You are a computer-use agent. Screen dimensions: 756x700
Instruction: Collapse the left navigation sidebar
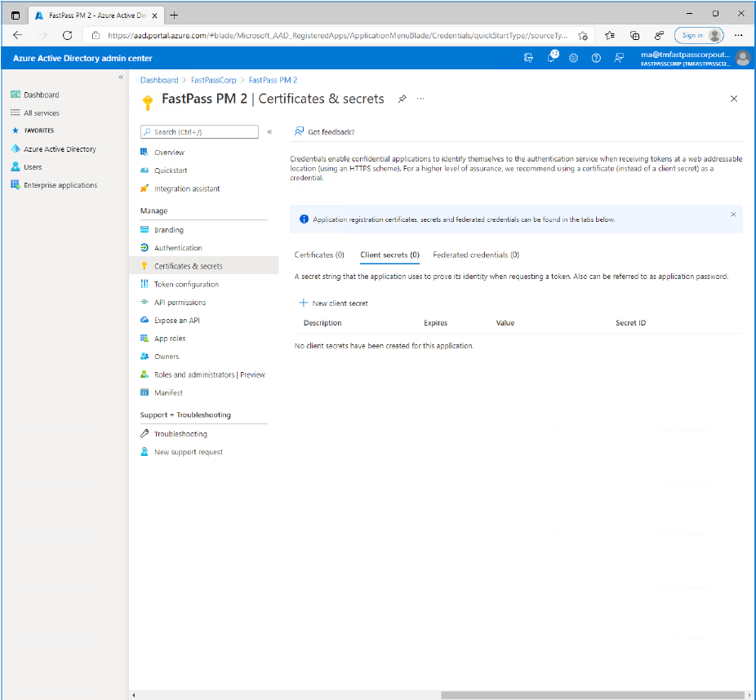121,78
